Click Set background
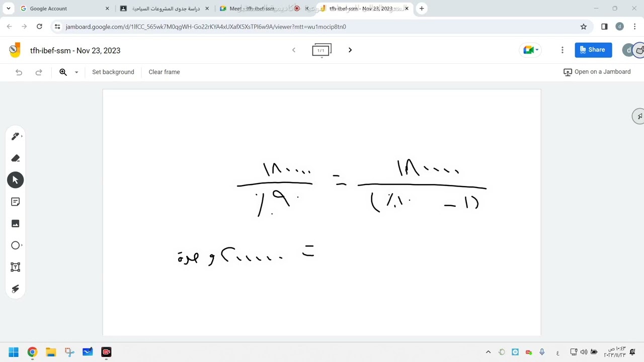644x362 pixels. point(113,72)
